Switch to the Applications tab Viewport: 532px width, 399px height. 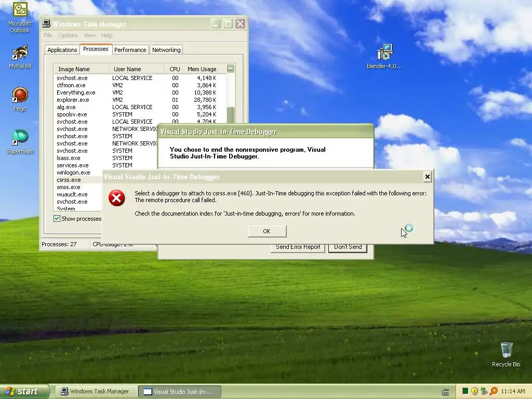(62, 50)
